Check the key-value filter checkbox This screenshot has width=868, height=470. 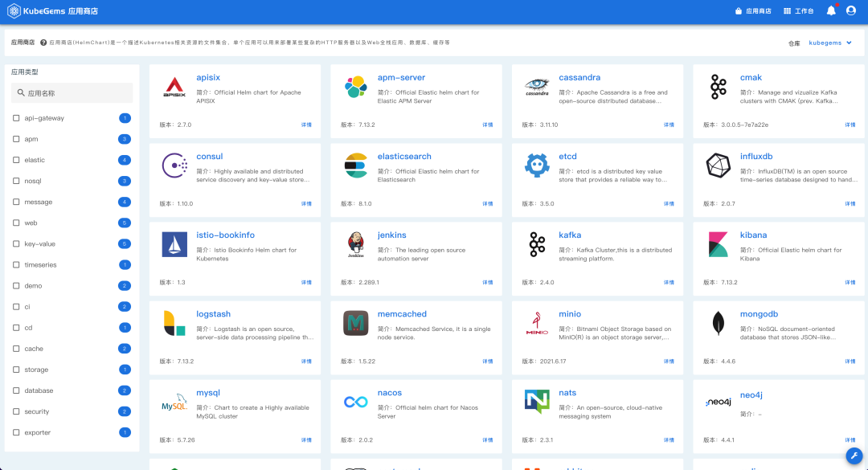tap(16, 243)
